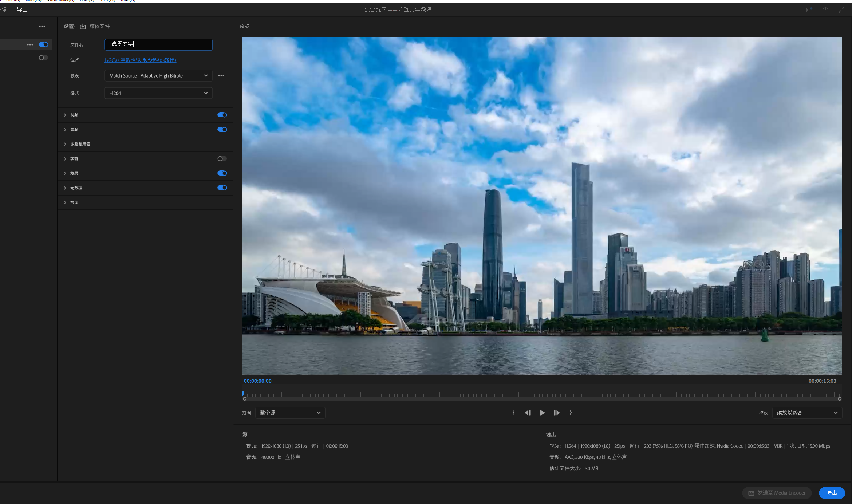852x504 pixels.
Task: Step forward one frame in preview
Action: pos(556,413)
